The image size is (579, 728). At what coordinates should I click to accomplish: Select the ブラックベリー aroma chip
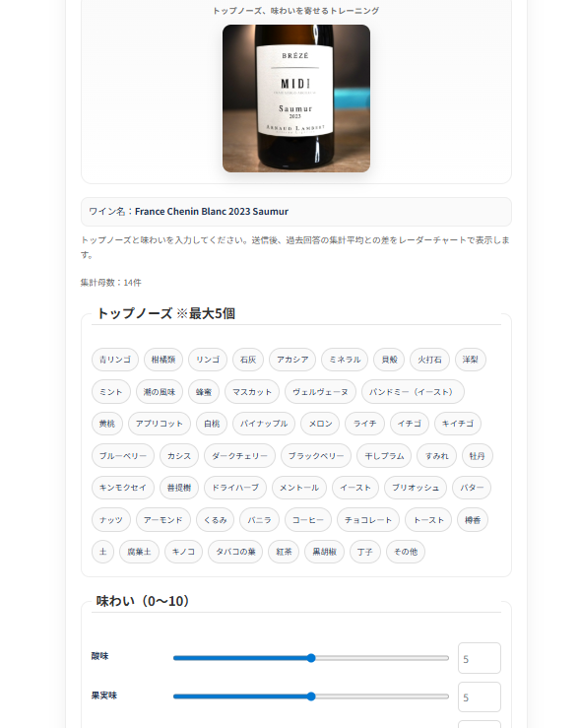coord(316,455)
